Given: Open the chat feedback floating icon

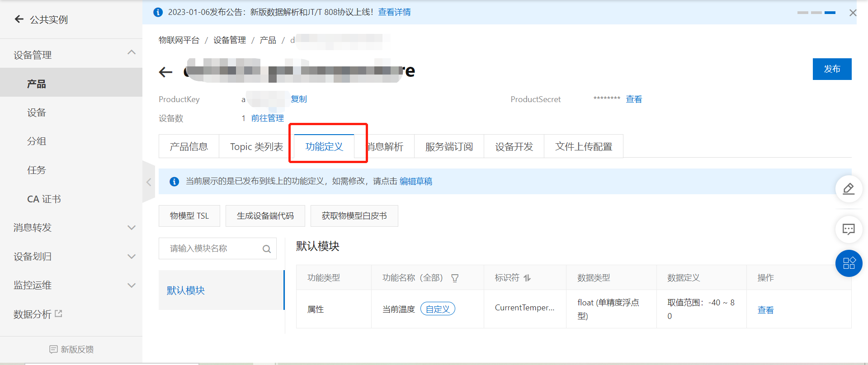Looking at the screenshot, I should (x=849, y=229).
